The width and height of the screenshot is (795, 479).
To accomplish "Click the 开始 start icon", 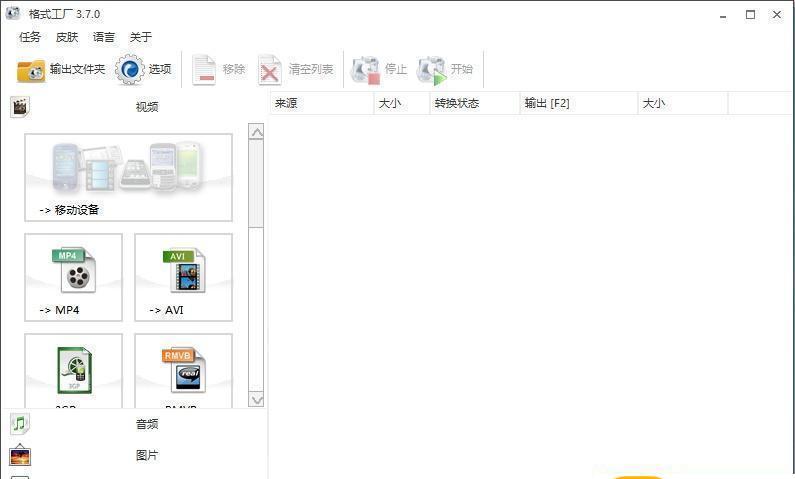I will (431, 69).
